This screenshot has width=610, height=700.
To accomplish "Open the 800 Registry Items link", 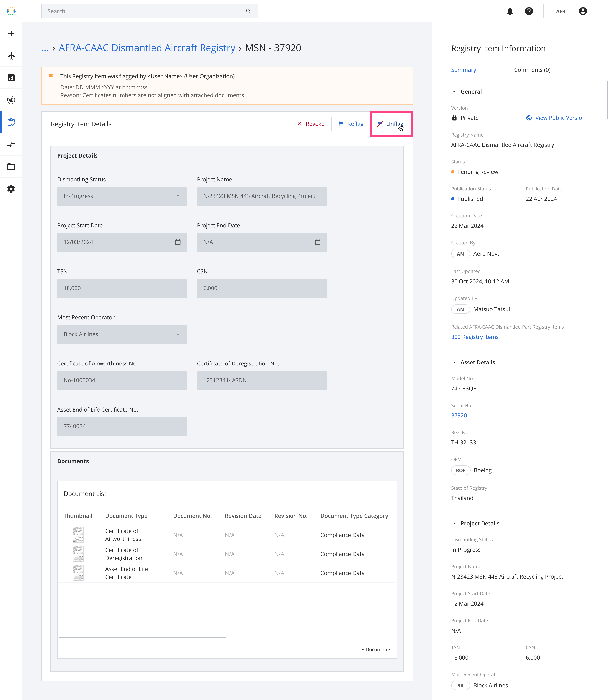I will tap(475, 337).
